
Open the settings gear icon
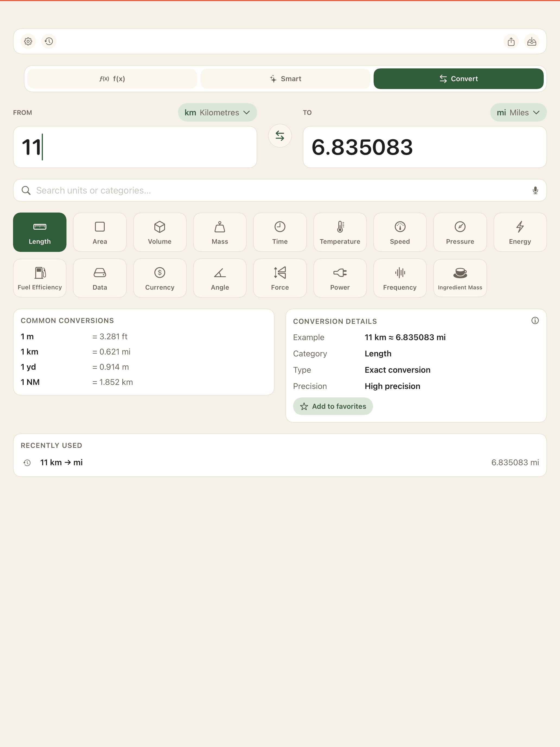28,41
